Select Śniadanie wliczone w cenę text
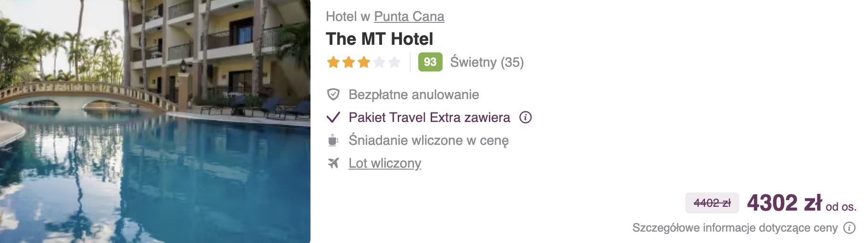The image size is (868, 243). click(428, 140)
